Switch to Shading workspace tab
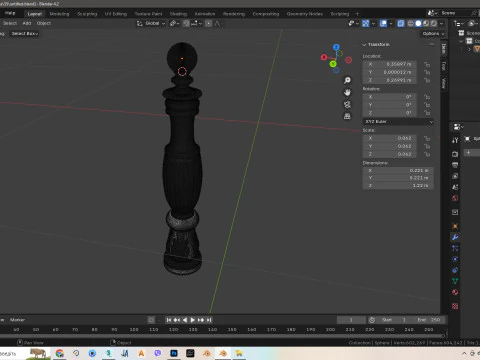The width and height of the screenshot is (480, 360). click(x=178, y=14)
